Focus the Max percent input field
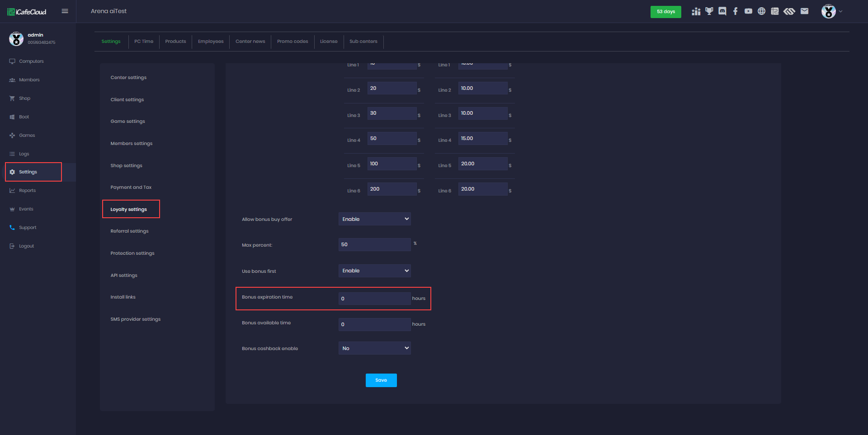 pyautogui.click(x=374, y=245)
